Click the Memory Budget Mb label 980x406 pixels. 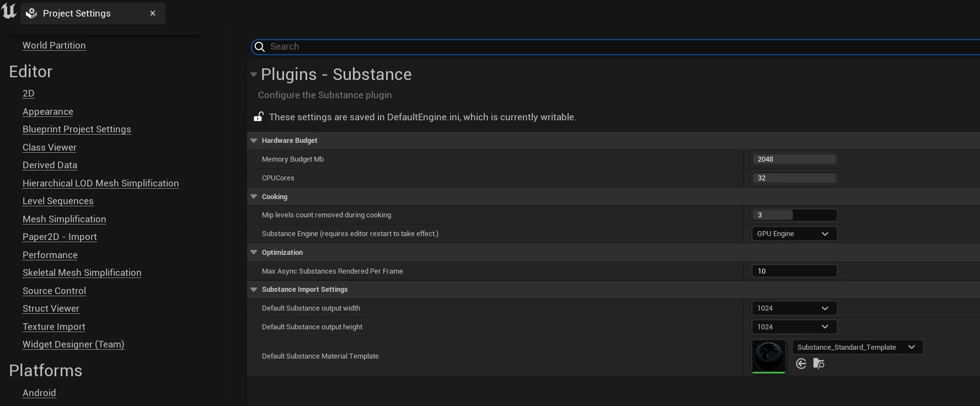(293, 159)
